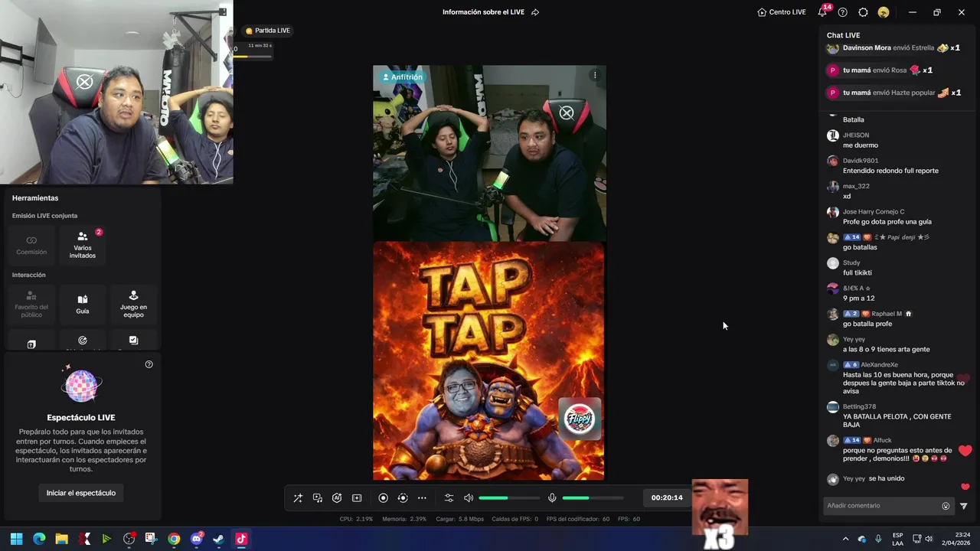Click Study's comment 'full tikikti'
Viewport: 980px width, 551px height.
click(857, 272)
